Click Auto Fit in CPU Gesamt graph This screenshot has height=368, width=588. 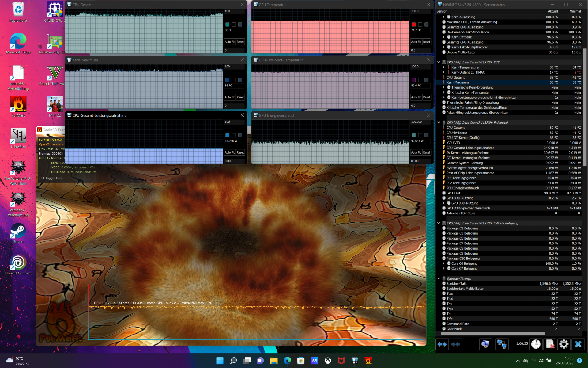[x=229, y=42]
